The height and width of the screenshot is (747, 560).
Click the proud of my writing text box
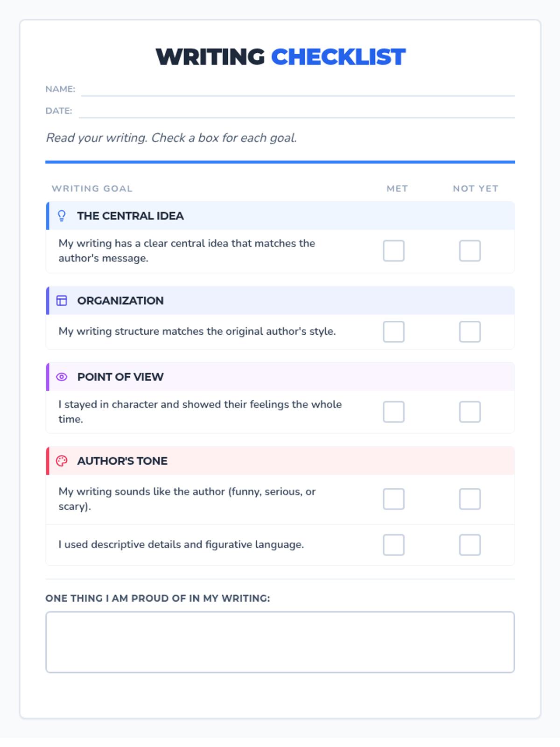(x=280, y=642)
